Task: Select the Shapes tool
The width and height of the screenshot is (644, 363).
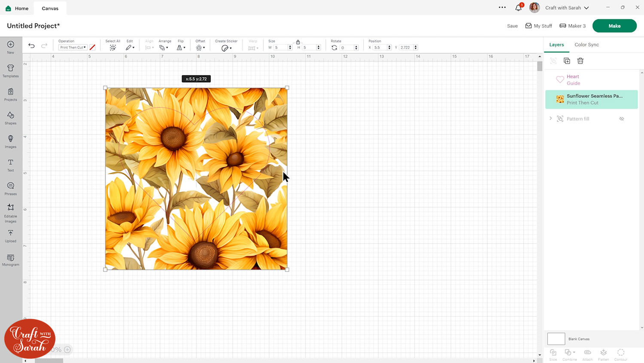Action: pyautogui.click(x=11, y=118)
